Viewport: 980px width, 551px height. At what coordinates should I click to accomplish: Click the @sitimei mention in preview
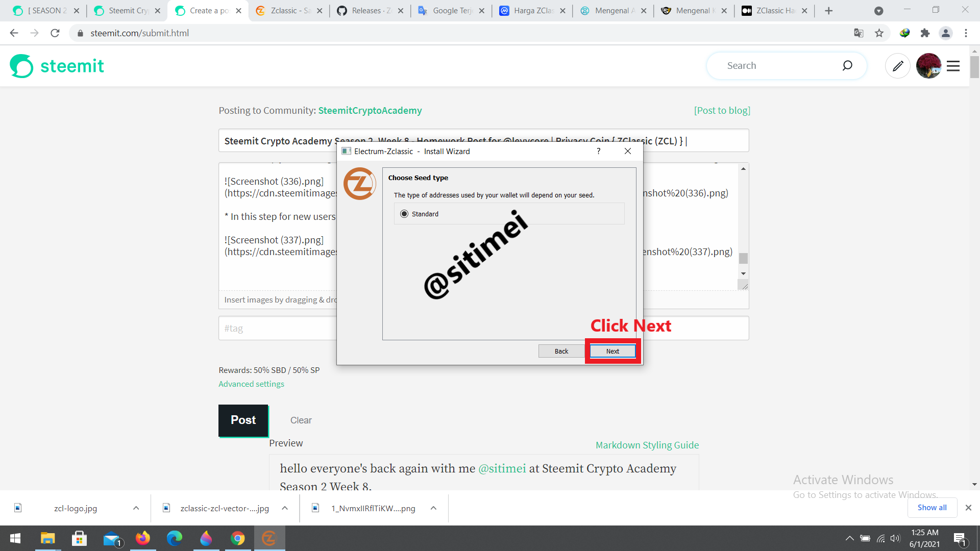pos(502,468)
